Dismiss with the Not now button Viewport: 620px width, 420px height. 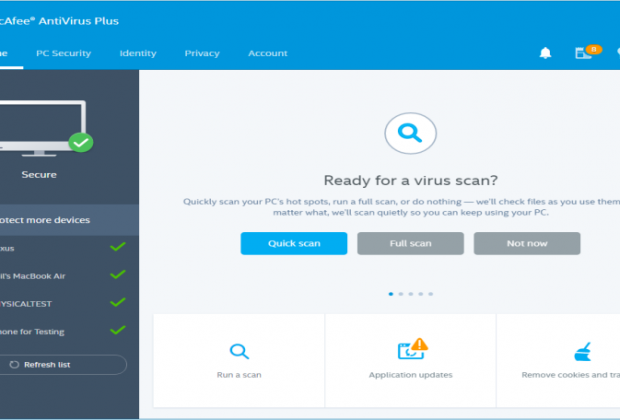click(x=527, y=243)
